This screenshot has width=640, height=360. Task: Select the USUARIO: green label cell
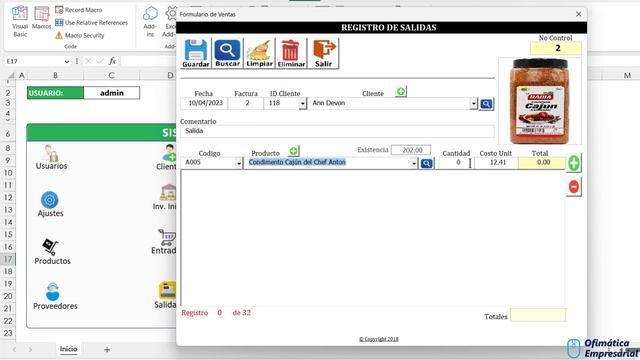point(56,93)
